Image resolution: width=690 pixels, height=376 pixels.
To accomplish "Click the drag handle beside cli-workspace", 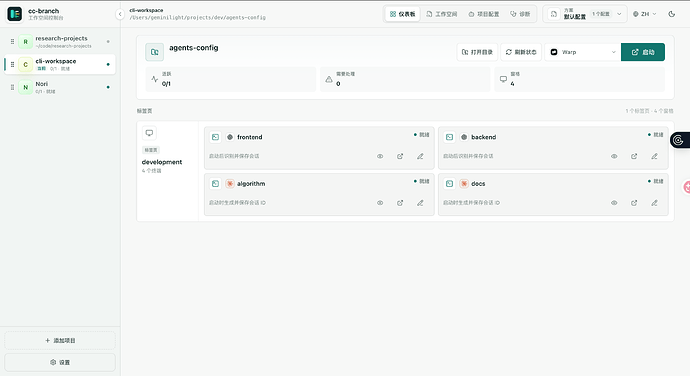I will [x=12, y=65].
